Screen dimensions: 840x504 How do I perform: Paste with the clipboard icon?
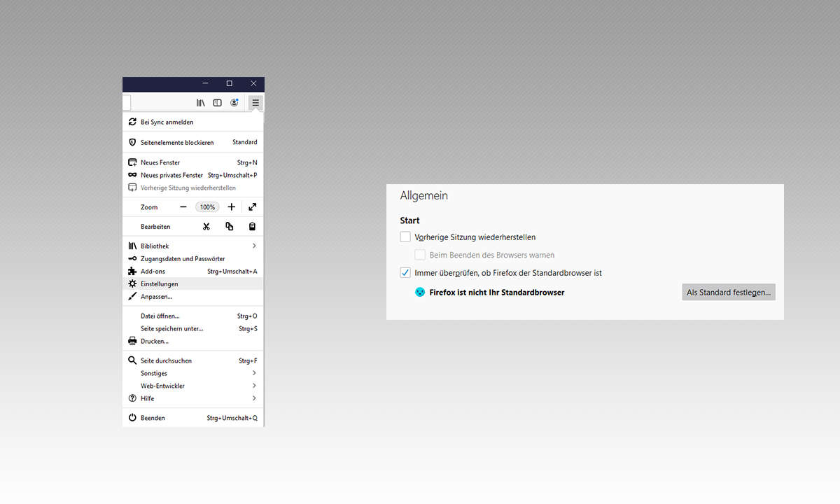[252, 227]
